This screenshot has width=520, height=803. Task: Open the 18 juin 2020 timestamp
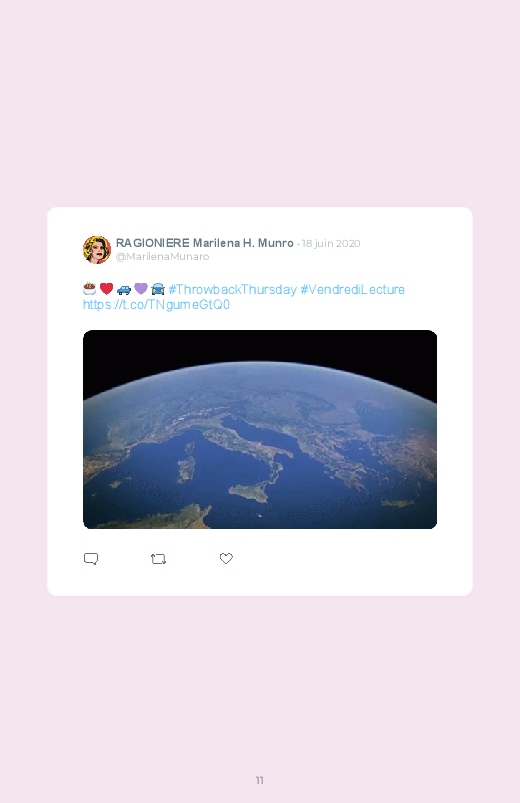[x=331, y=243]
